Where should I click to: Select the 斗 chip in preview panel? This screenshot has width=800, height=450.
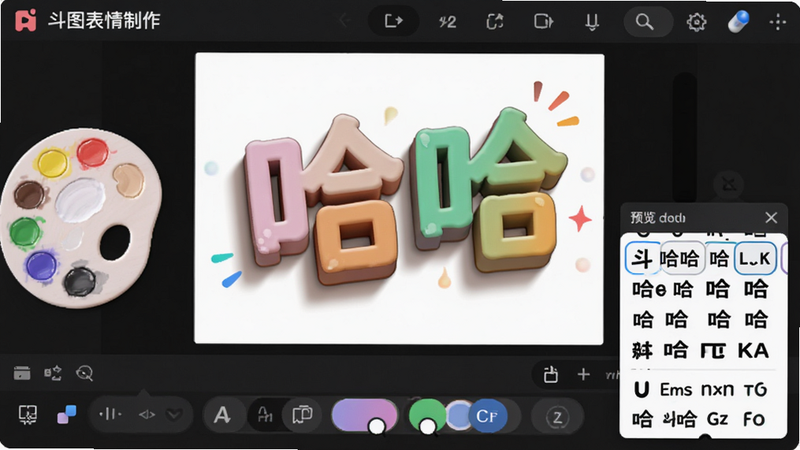coord(642,258)
